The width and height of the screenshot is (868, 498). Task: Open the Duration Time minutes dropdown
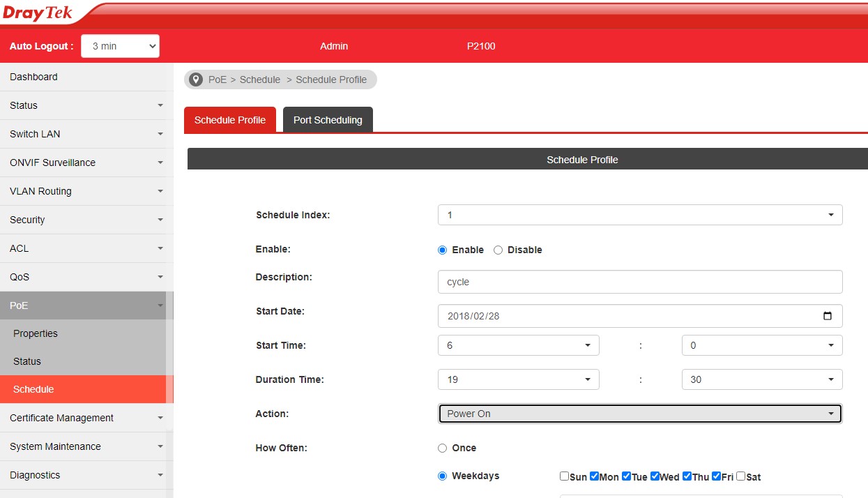pyautogui.click(x=761, y=379)
